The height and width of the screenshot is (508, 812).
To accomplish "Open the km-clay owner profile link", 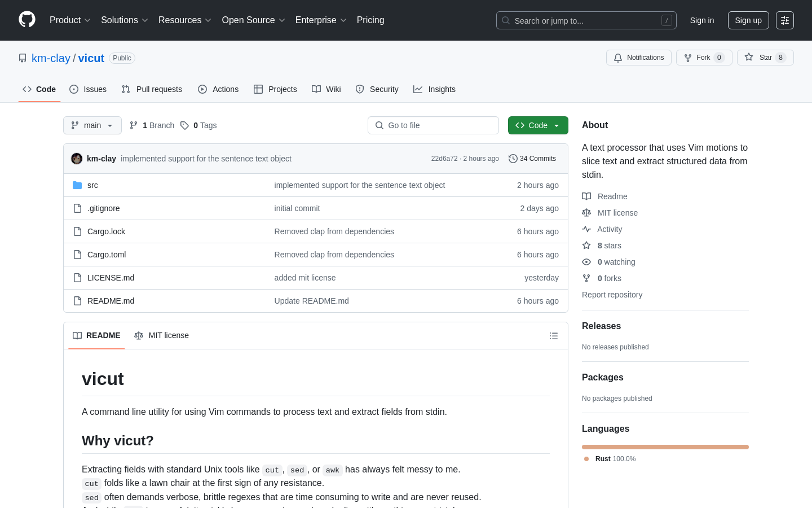I will 51,58.
